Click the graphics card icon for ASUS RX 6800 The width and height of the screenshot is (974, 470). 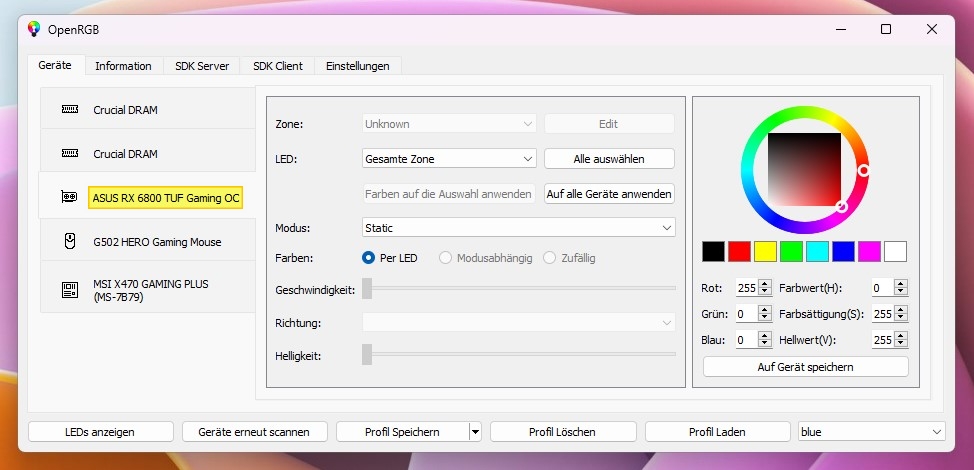click(70, 197)
